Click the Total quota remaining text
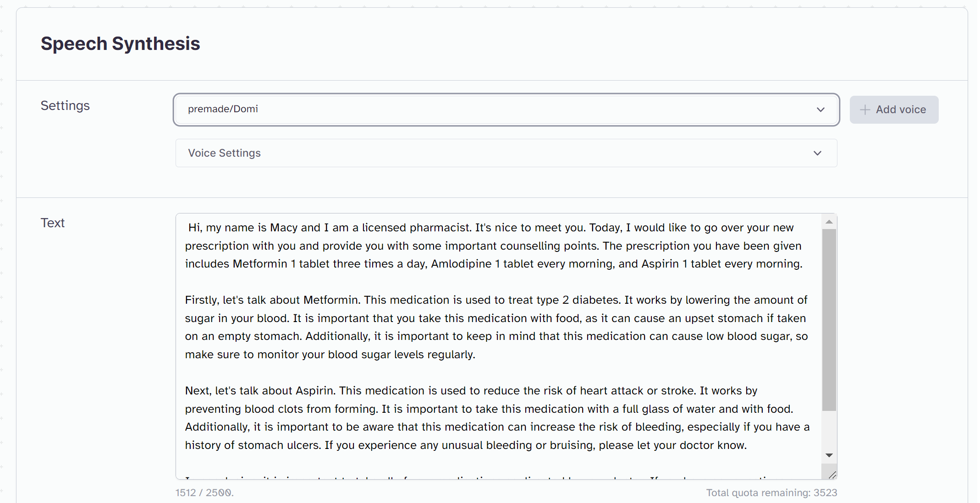The height and width of the screenshot is (503, 980). (771, 493)
